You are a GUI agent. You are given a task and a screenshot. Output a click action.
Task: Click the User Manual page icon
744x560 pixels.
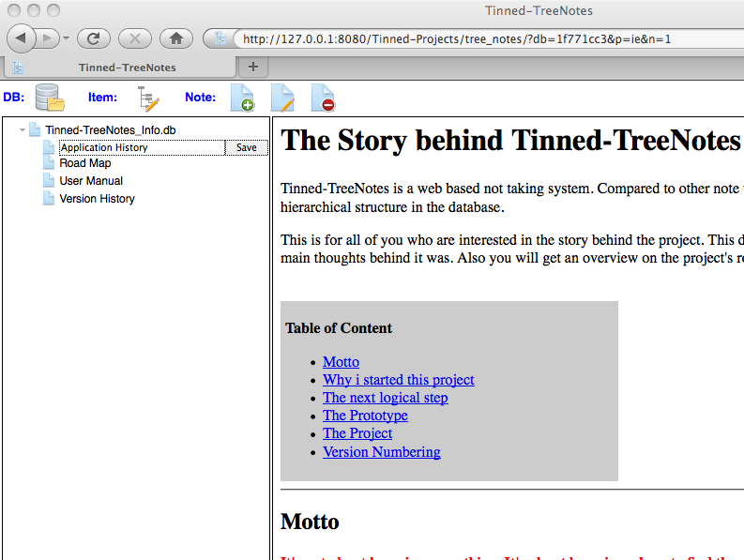pyautogui.click(x=49, y=180)
